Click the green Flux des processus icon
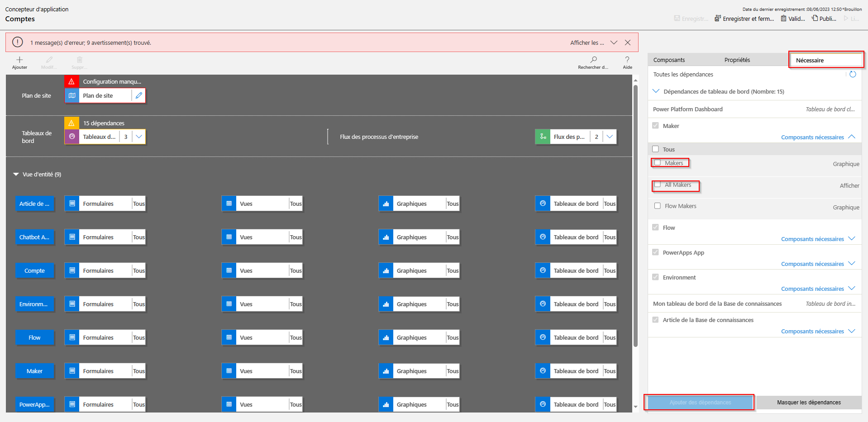Screen dimensions: 868x422 (543, 137)
